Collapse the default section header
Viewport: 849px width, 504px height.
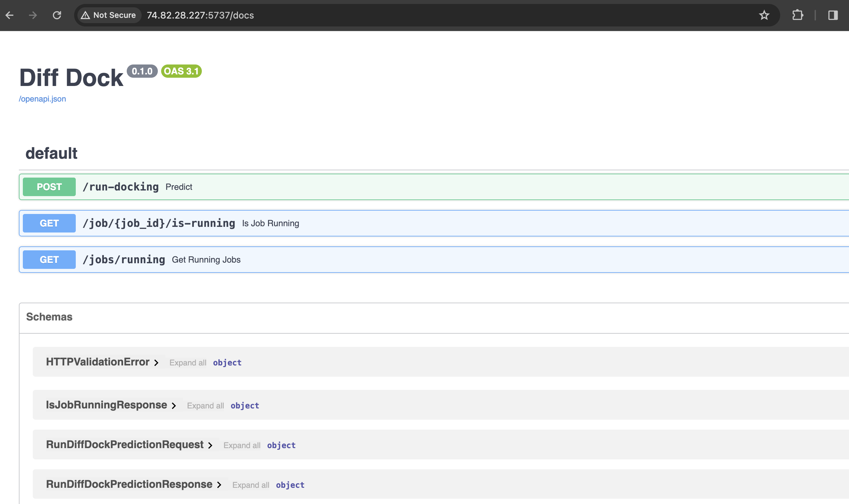tap(52, 153)
